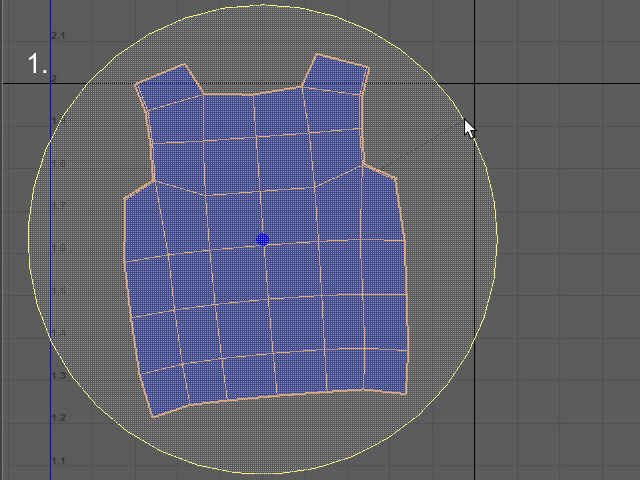Click the 1.3 grid ruler label
The width and height of the screenshot is (640, 480).
(58, 376)
